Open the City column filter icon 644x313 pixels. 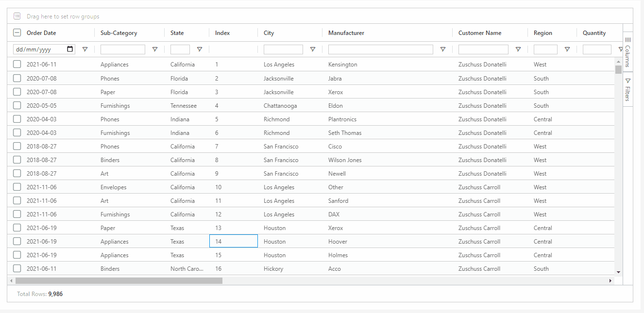coord(313,49)
